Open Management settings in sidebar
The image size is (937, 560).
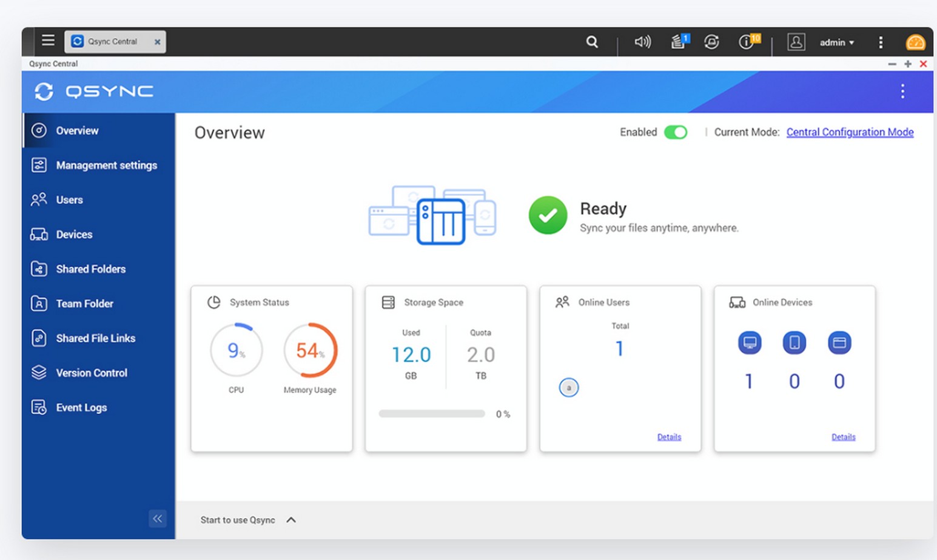tap(99, 165)
